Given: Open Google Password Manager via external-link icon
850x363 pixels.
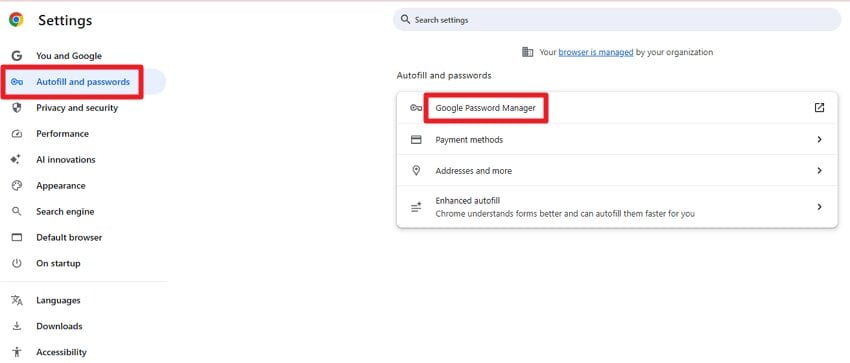Looking at the screenshot, I should point(819,108).
